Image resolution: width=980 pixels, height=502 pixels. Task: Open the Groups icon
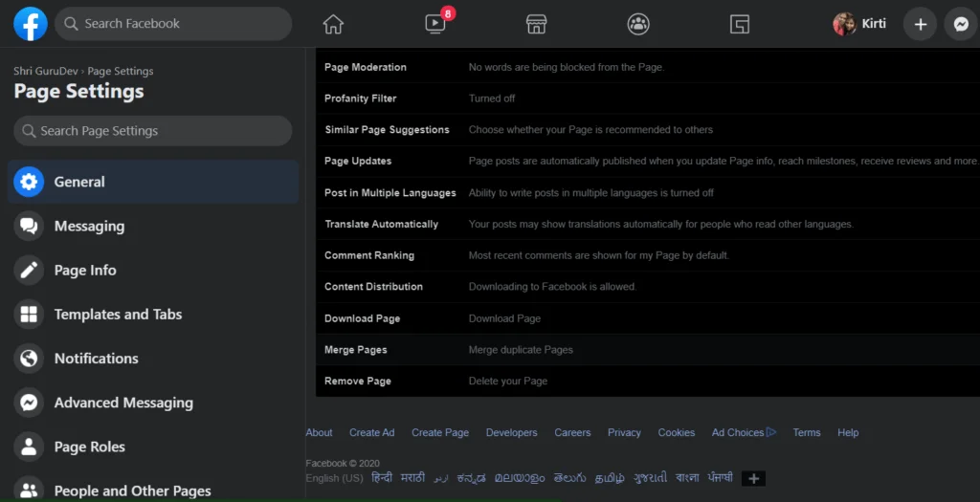point(638,24)
